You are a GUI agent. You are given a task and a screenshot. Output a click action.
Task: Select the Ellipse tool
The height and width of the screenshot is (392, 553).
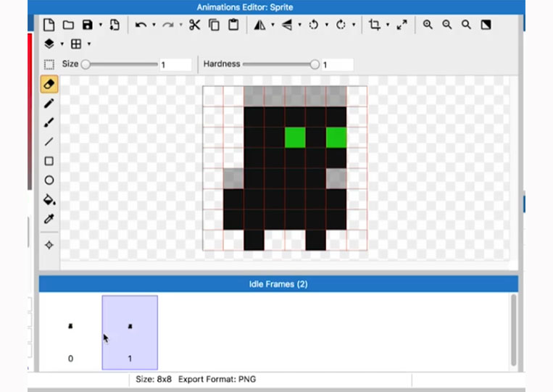(49, 180)
